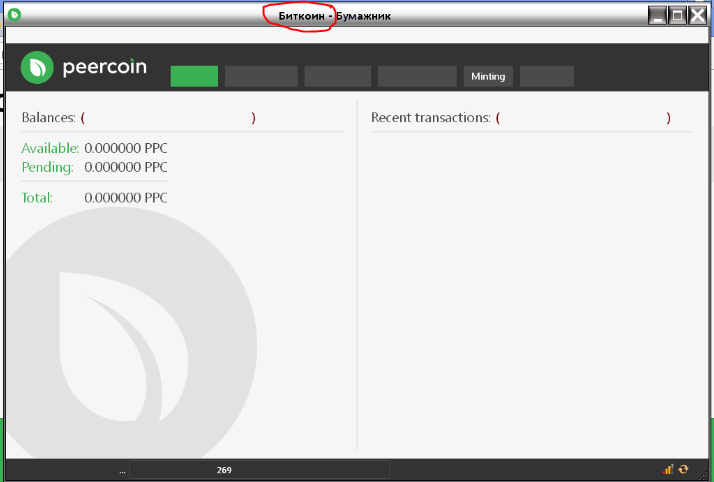Minimize the wallet window

tap(657, 15)
